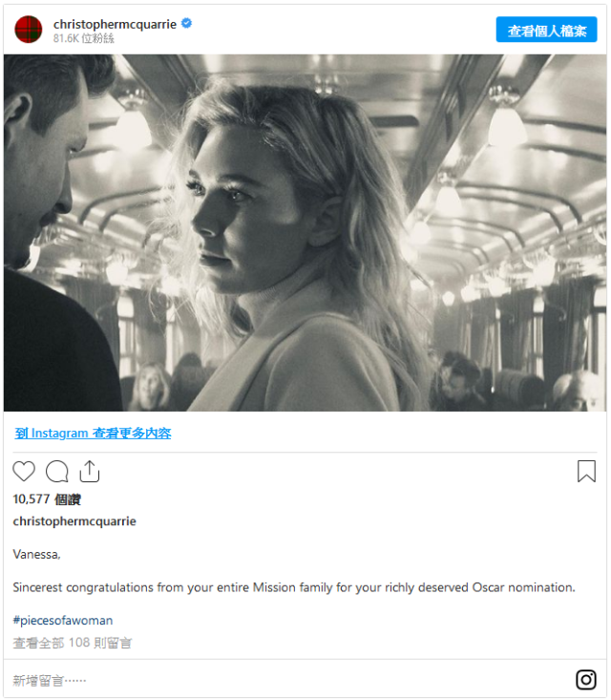Click the bold christophermcquarrie name above the caption
Image resolution: width=611 pixels, height=700 pixels.
(74, 521)
